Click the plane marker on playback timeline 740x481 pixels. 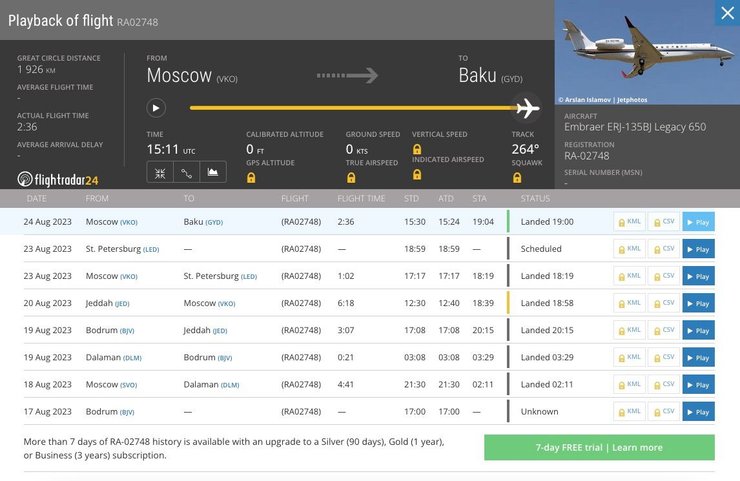click(528, 108)
